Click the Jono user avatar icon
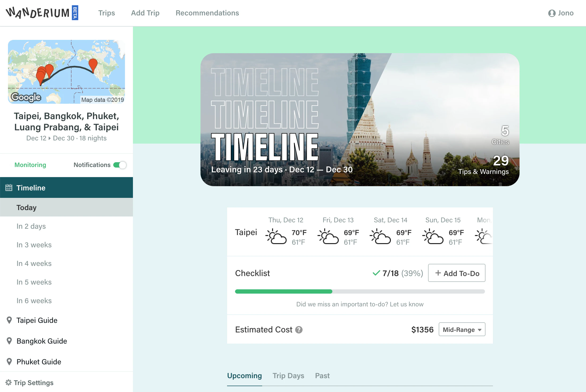 pyautogui.click(x=552, y=13)
